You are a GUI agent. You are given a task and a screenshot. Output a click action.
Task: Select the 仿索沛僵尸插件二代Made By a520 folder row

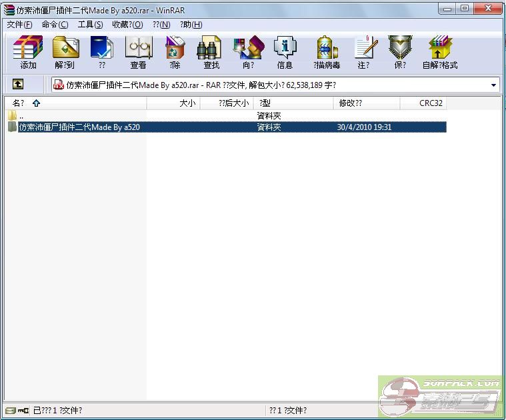click(227, 127)
